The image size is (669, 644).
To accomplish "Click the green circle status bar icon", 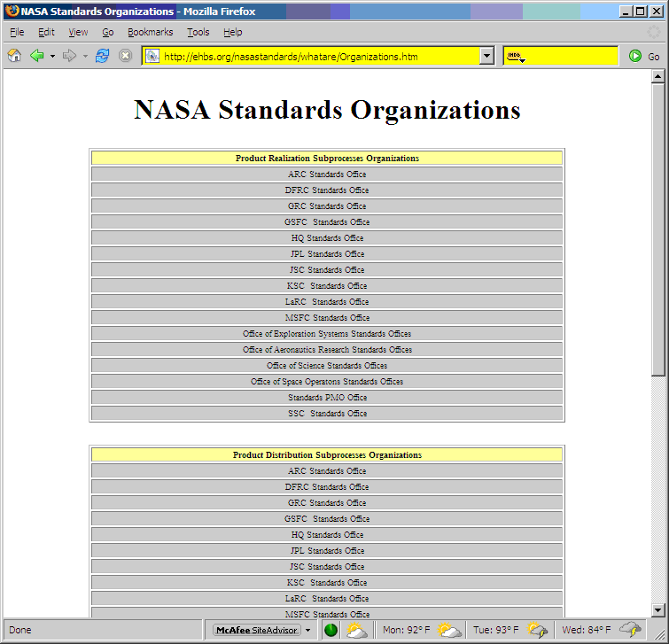I will [x=331, y=630].
